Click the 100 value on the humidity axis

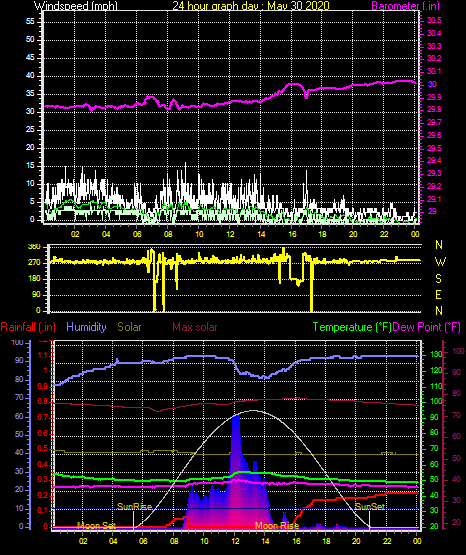[17, 342]
